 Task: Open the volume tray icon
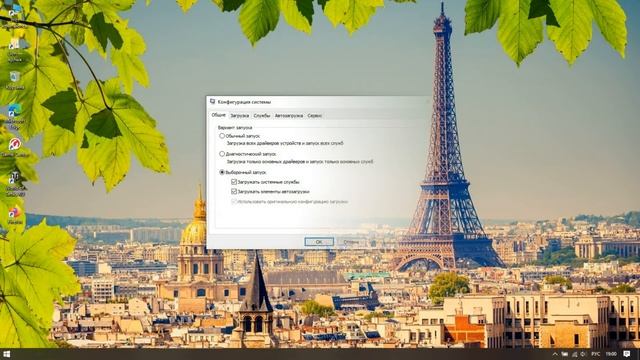[583, 354]
